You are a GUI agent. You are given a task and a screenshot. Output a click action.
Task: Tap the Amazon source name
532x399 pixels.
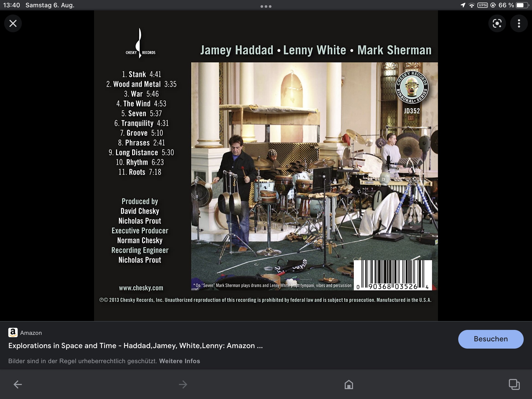click(31, 333)
